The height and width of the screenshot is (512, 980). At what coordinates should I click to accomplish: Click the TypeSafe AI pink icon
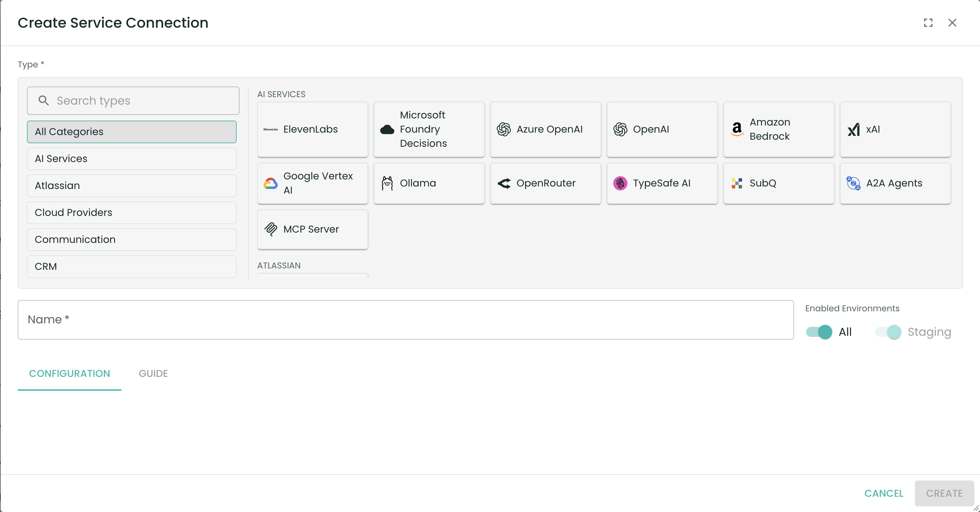(x=620, y=183)
